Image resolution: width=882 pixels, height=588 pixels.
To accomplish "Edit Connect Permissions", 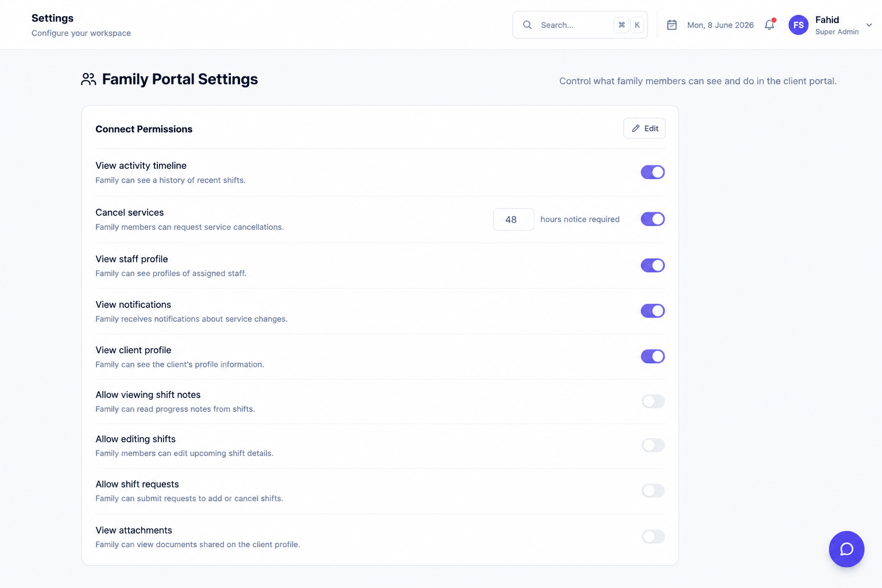I will [x=644, y=129].
